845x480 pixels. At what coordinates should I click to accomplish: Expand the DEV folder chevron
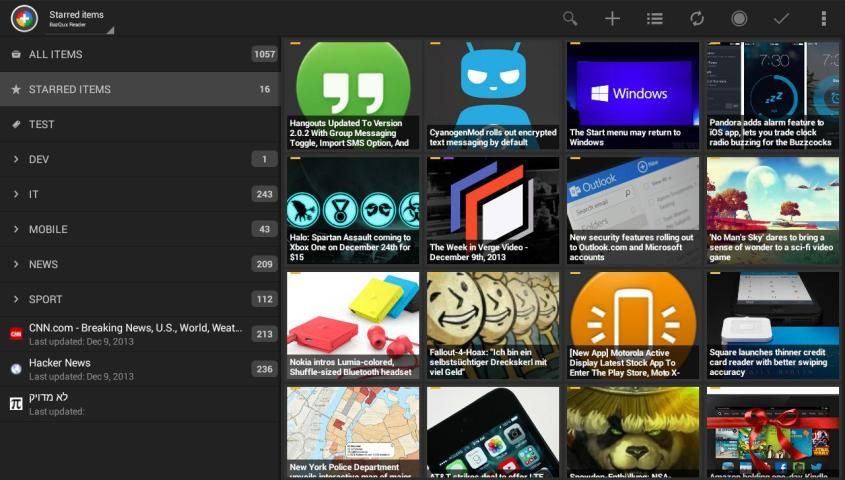(16, 159)
